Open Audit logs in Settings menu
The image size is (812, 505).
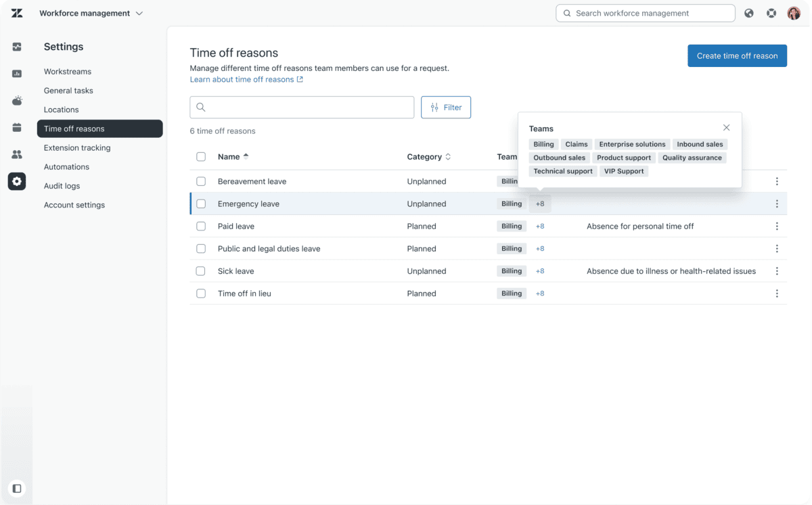point(62,186)
